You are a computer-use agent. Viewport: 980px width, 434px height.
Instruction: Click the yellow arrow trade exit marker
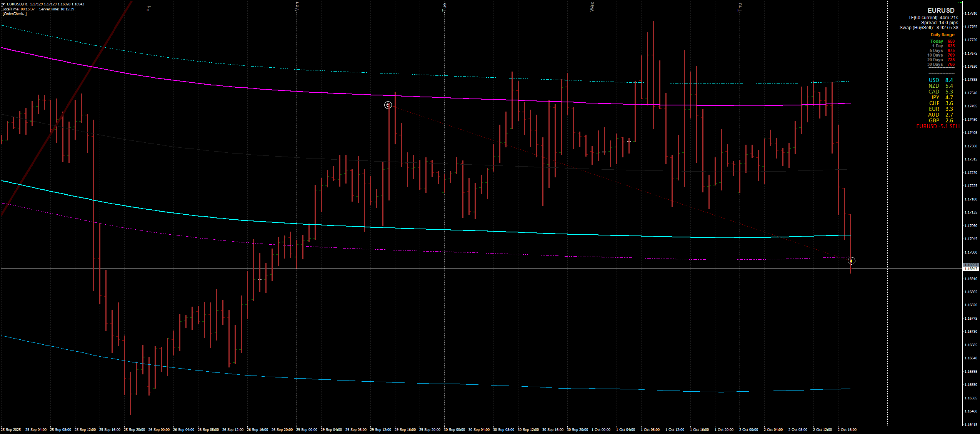[x=852, y=261]
